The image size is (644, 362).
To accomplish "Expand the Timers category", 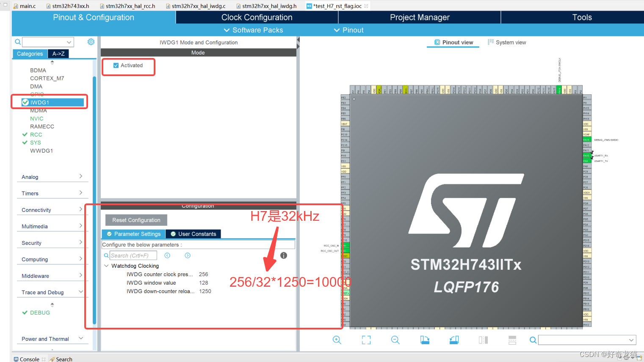I will tap(53, 193).
